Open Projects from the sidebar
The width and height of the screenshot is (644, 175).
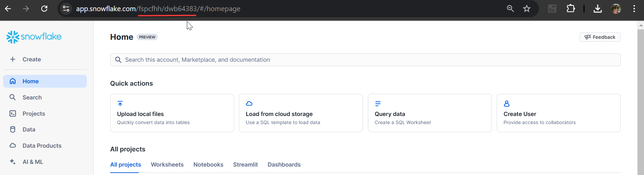click(33, 114)
